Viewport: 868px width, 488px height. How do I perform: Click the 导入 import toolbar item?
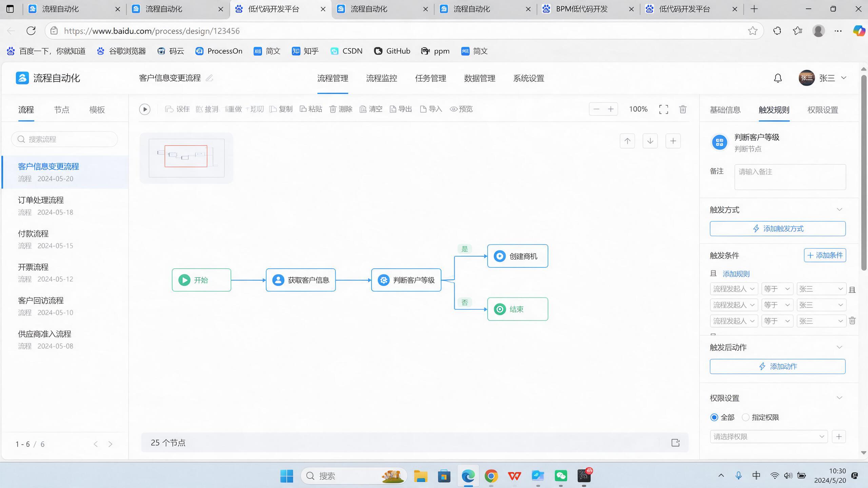(431, 109)
